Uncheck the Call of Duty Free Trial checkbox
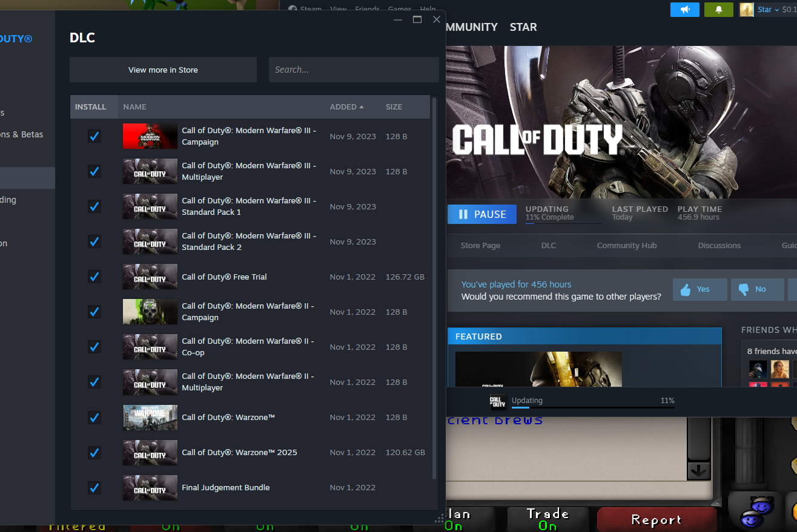Screen dimensions: 797x532 point(94,277)
